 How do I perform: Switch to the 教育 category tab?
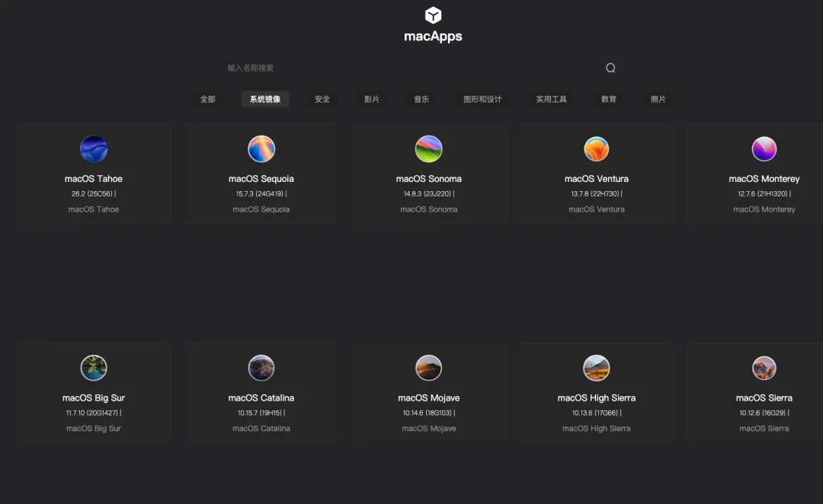click(608, 99)
